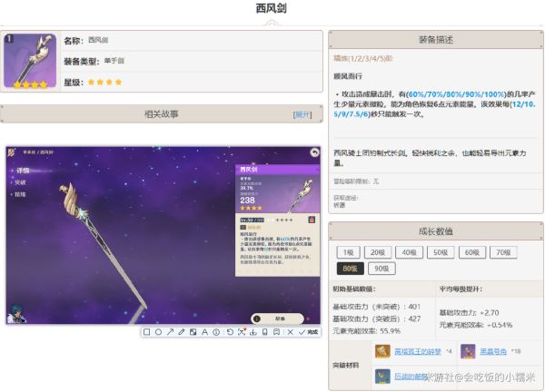Screen dimensions: 545x392
Task: Select the 70级 level tab
Action: tap(503, 252)
